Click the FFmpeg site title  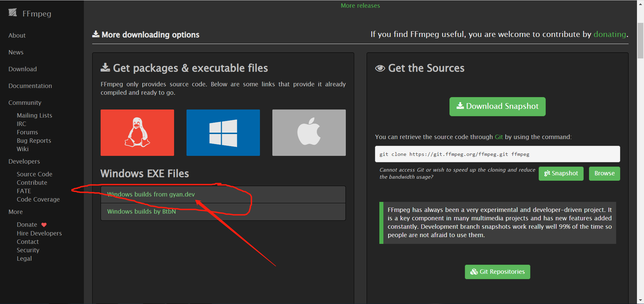pyautogui.click(x=37, y=13)
